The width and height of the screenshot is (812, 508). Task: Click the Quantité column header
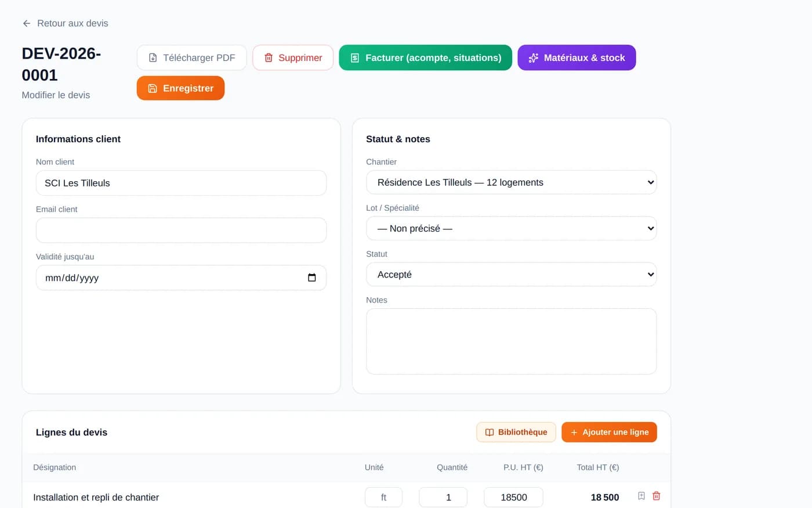pos(452,467)
